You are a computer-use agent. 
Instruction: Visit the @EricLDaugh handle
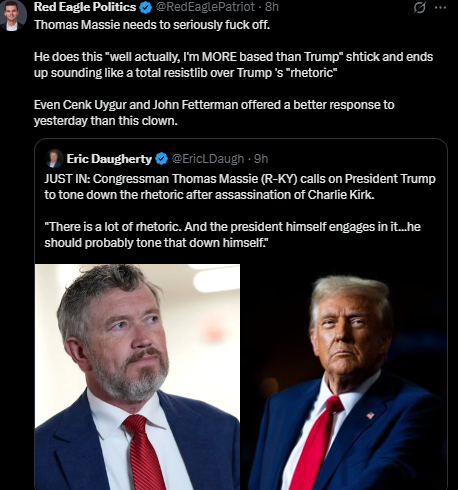208,159
